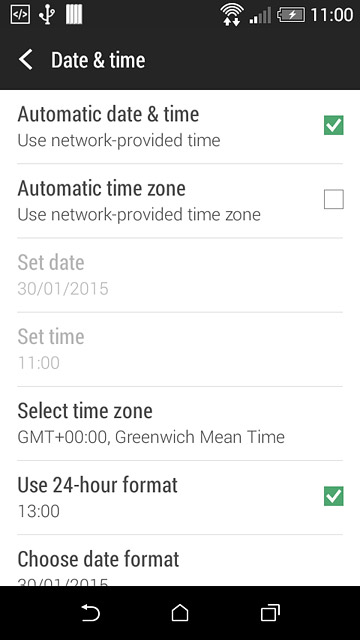Screen dimensions: 360x640
Task: Tap the developer debugging code icon
Action: [x=20, y=15]
